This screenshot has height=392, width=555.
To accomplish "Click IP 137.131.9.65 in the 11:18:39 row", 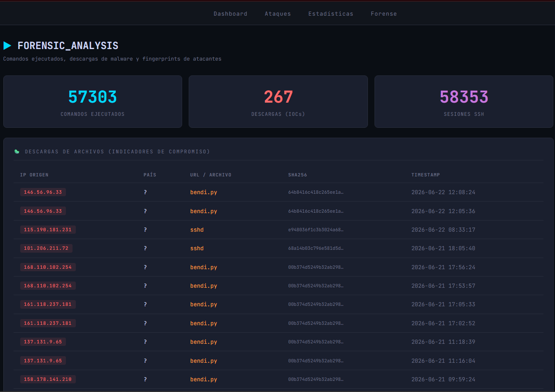I will click(x=43, y=342).
